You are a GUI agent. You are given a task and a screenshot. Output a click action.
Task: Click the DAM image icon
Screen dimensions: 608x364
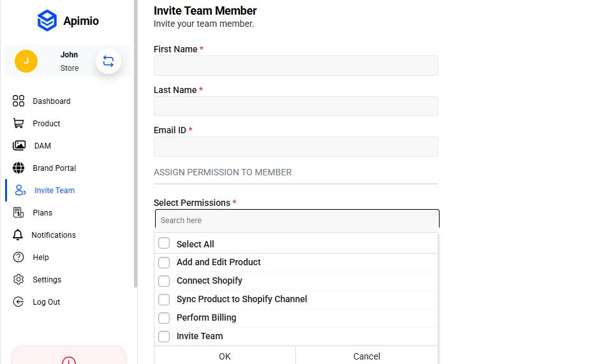tap(19, 146)
